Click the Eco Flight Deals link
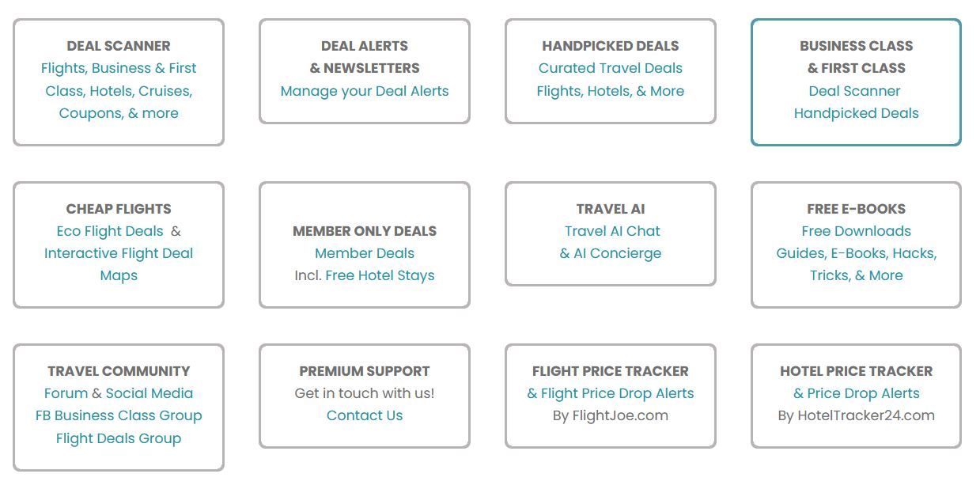Viewport: 980px width, 489px height. pos(110,231)
